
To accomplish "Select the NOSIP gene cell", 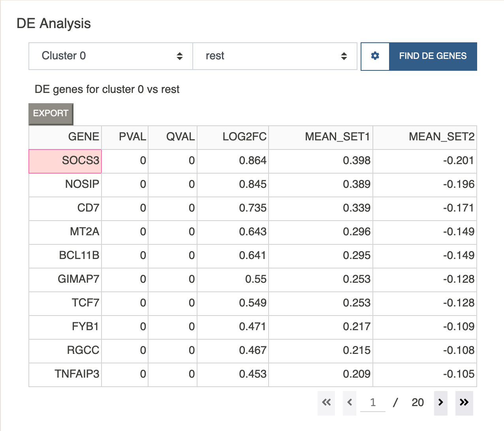I will (x=65, y=185).
